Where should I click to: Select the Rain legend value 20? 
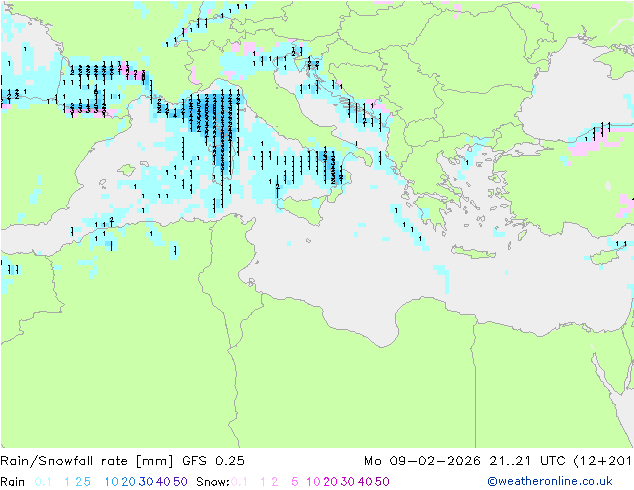(x=129, y=482)
